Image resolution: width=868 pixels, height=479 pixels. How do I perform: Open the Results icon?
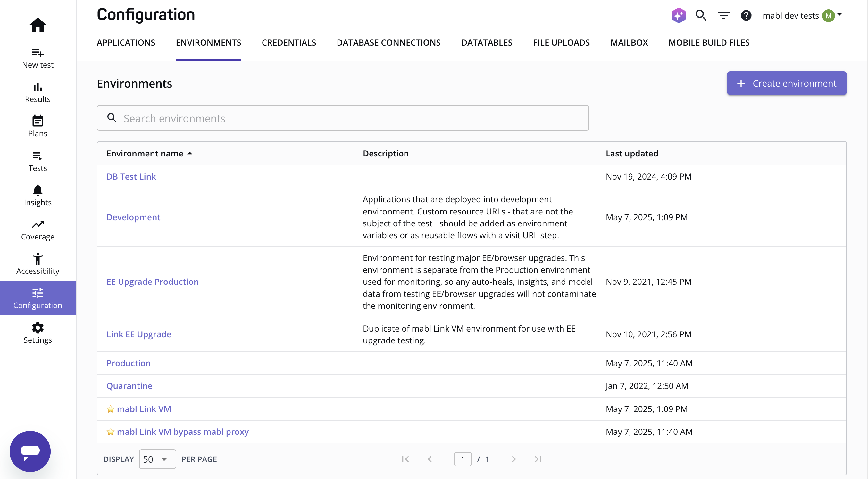tap(38, 88)
